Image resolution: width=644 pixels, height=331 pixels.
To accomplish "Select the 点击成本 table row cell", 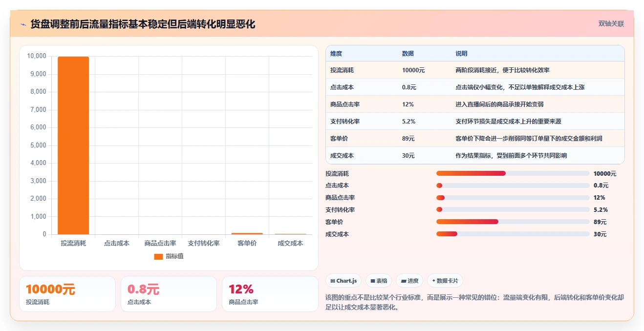I will [342, 87].
